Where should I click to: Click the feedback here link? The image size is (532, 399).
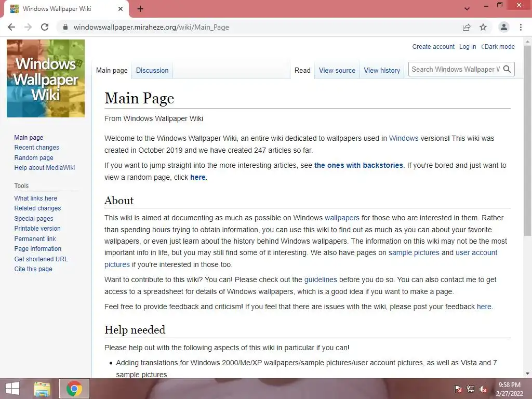tap(484, 307)
